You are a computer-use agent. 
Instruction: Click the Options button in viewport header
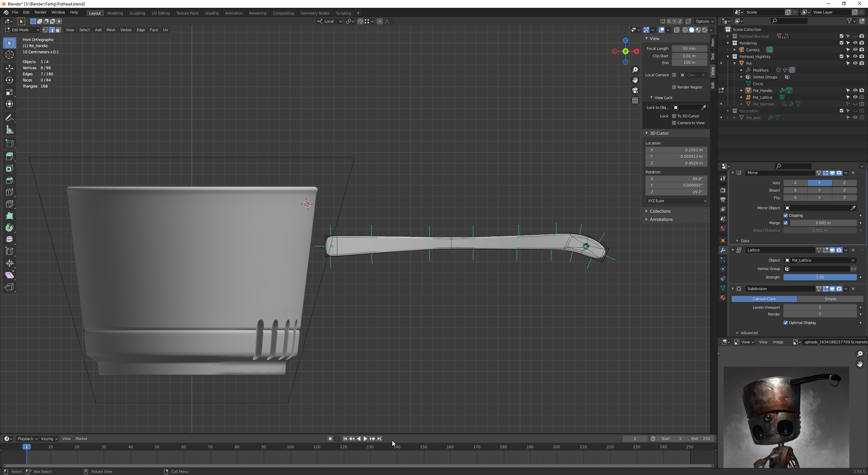pyautogui.click(x=704, y=21)
